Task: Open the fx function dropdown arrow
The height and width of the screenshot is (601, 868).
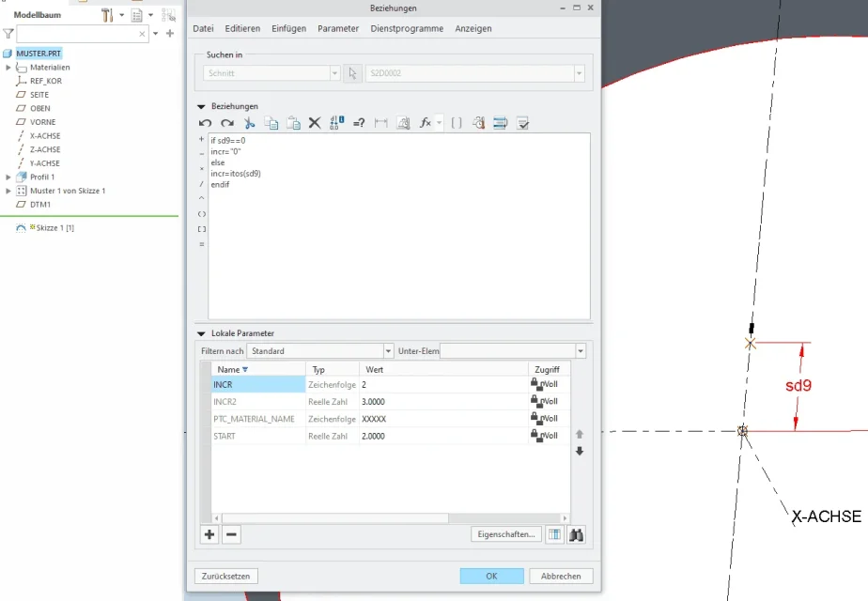Action: 439,123
